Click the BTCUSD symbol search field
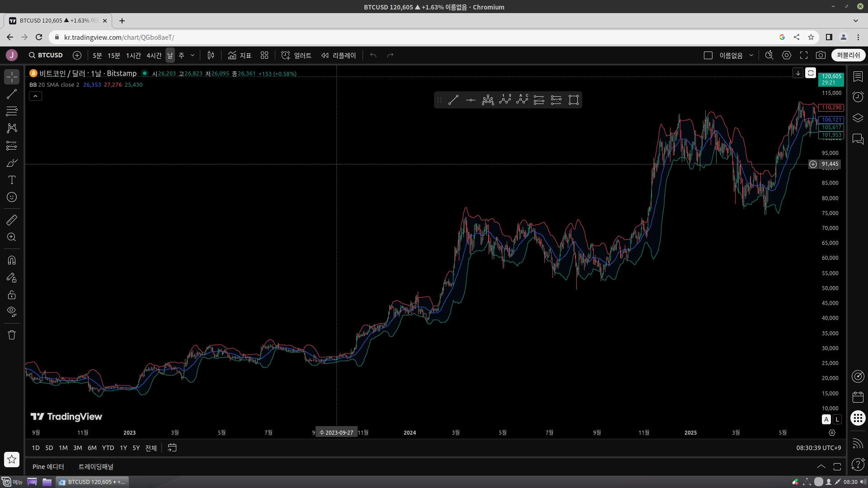Viewport: 868px width, 488px height. click(x=46, y=55)
